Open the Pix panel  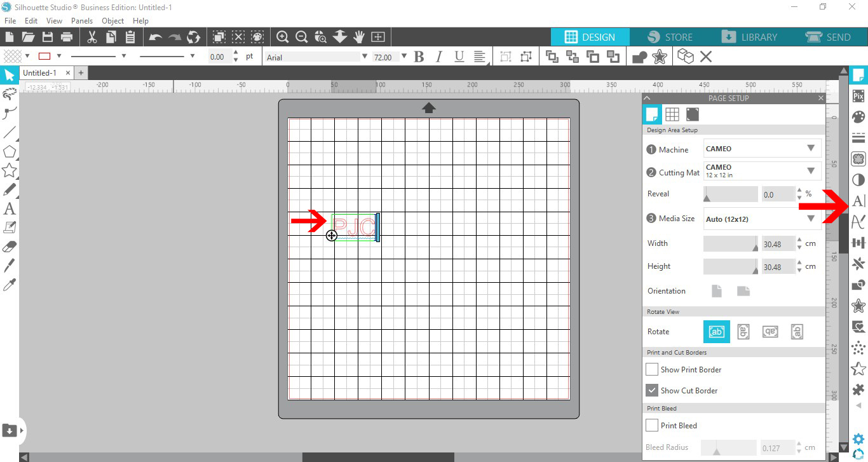[x=858, y=96]
